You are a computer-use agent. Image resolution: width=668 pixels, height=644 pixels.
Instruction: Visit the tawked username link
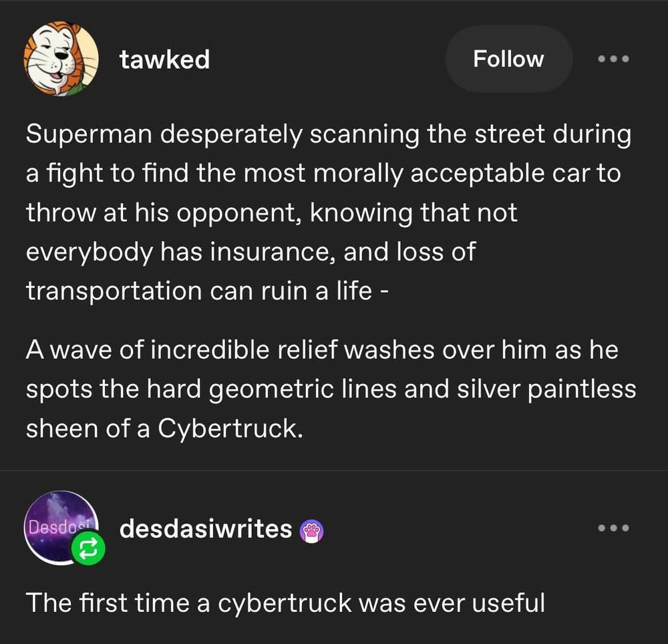click(164, 59)
